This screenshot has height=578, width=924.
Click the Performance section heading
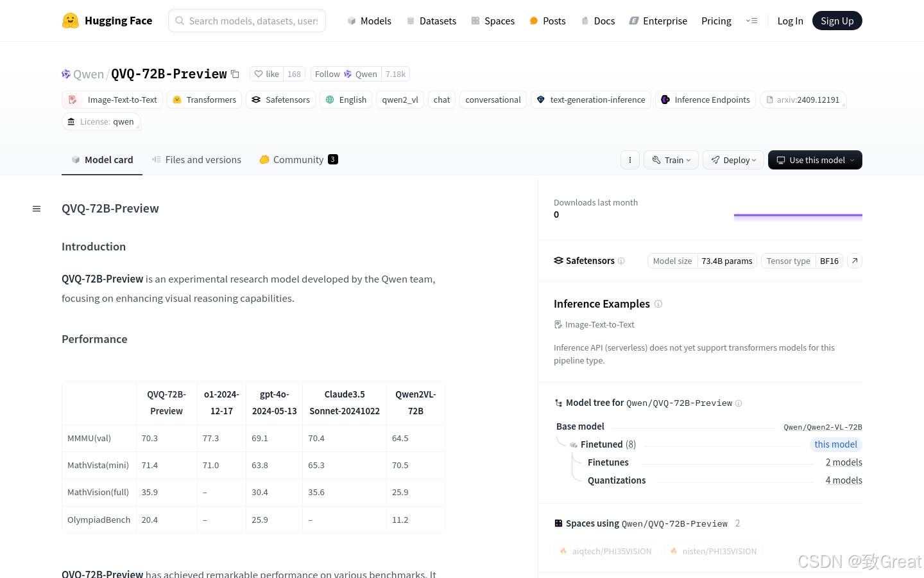[x=94, y=339]
